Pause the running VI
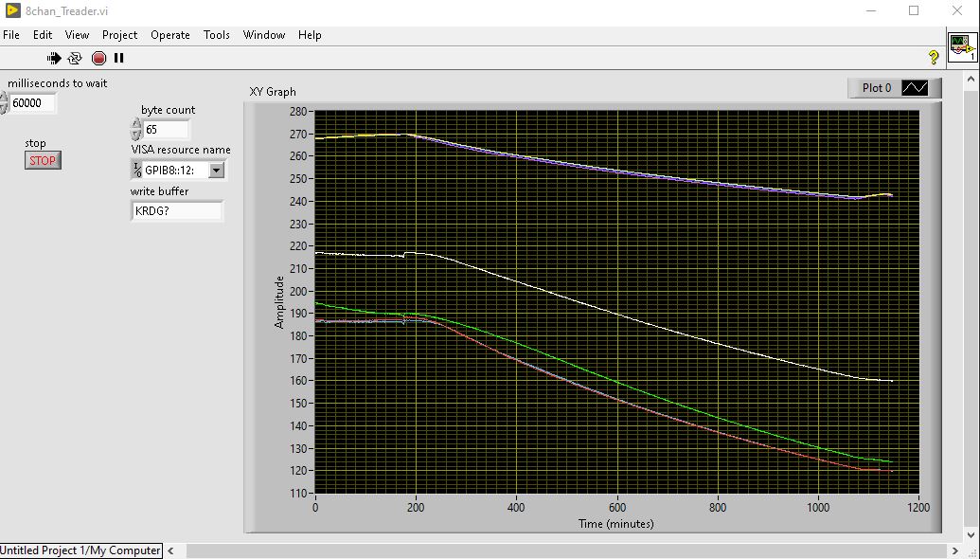 click(119, 58)
